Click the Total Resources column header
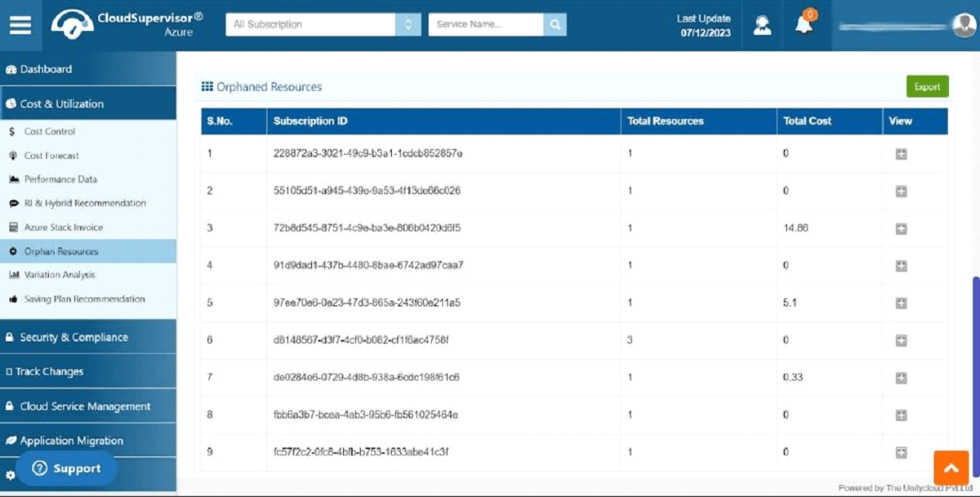 (x=699, y=121)
